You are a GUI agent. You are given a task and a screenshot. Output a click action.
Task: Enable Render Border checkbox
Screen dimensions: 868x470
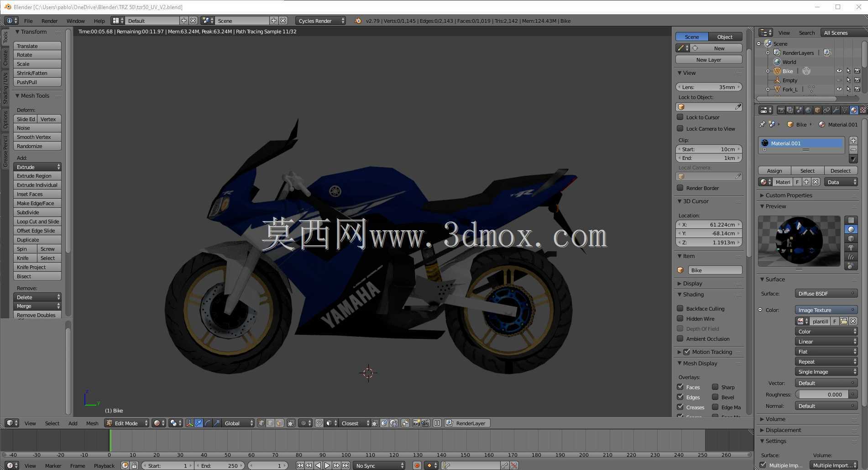point(680,188)
